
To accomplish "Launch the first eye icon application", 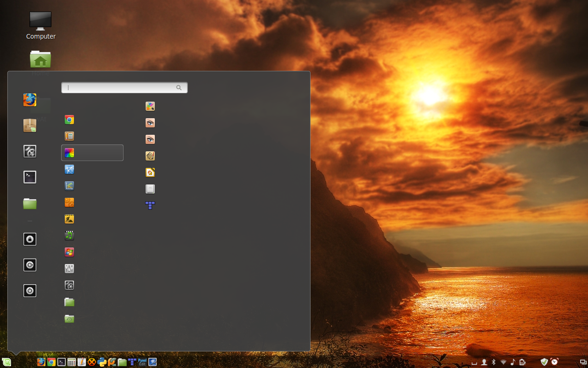I will [x=150, y=123].
